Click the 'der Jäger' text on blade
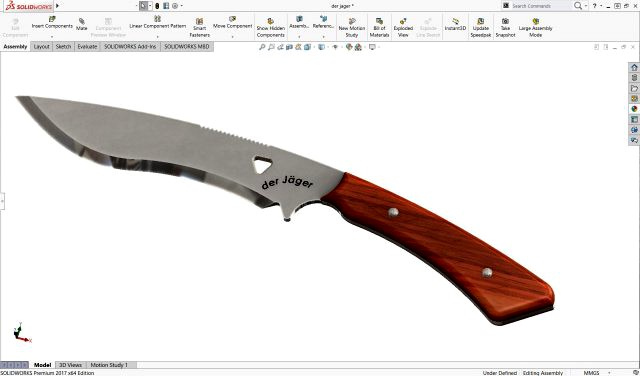This screenshot has height=376, width=640. 287,183
